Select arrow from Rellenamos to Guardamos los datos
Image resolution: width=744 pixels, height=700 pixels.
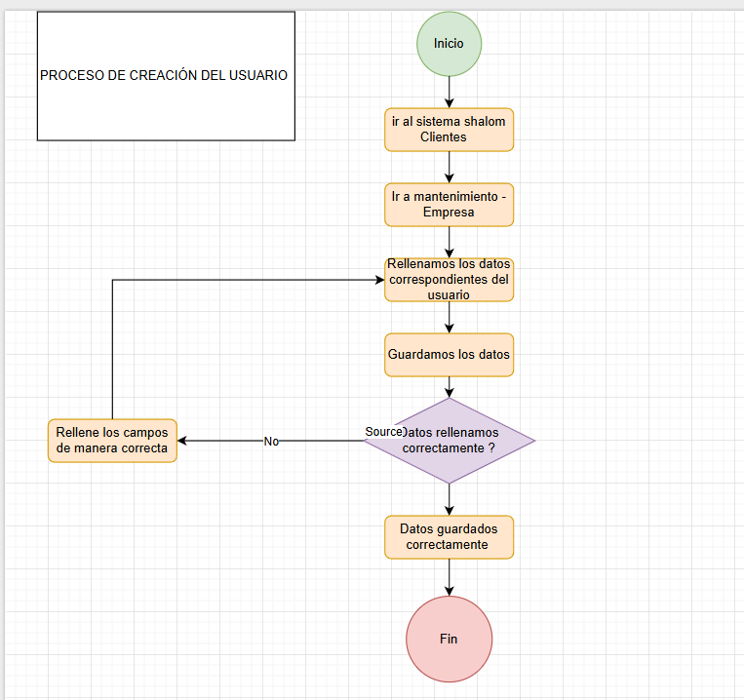pos(450,317)
